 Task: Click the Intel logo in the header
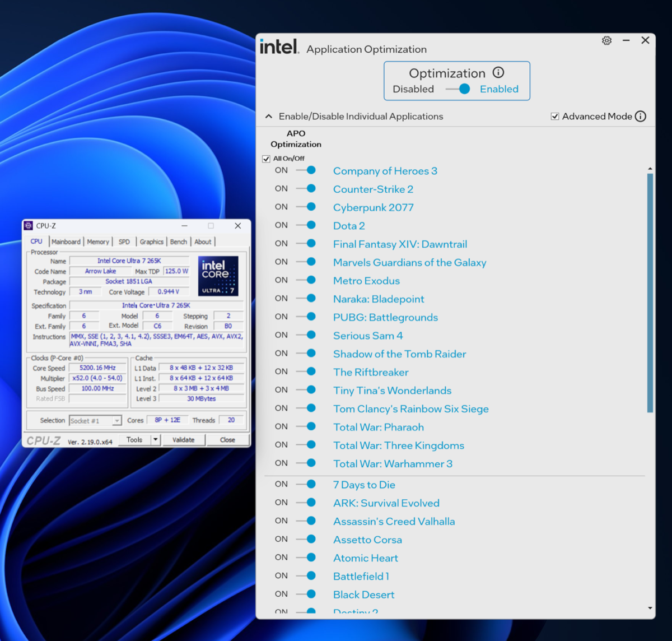(x=278, y=47)
